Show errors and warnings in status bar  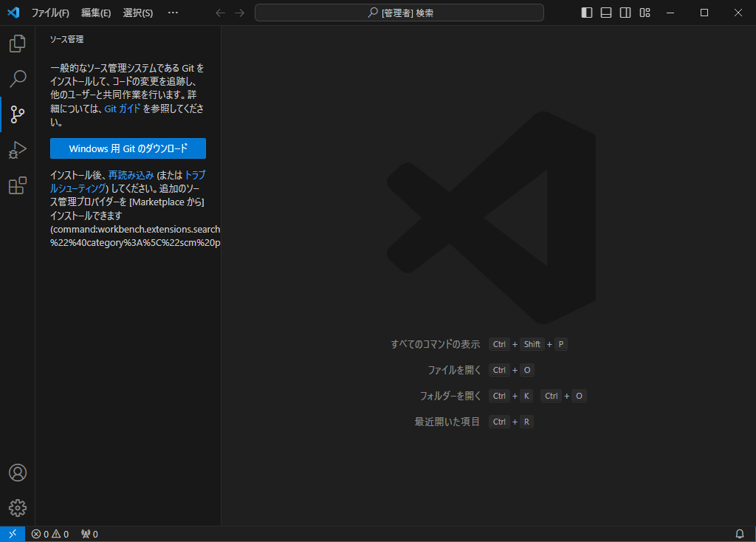tap(50, 534)
